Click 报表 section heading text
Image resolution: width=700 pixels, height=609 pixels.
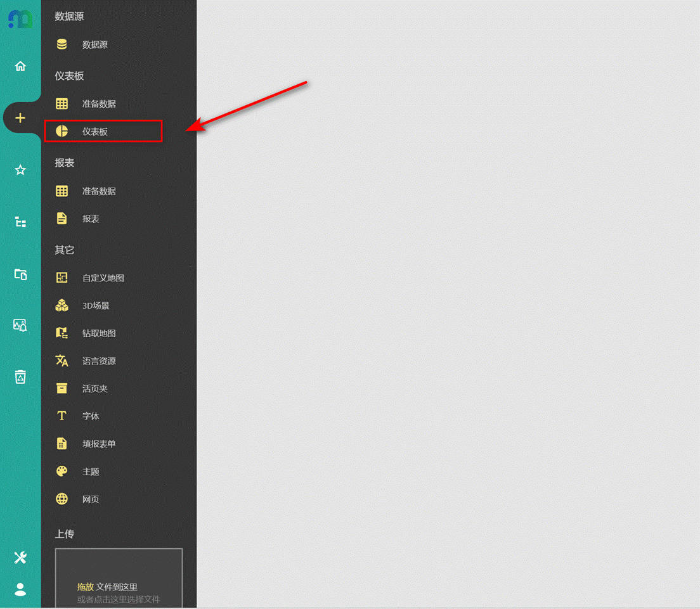click(x=64, y=163)
